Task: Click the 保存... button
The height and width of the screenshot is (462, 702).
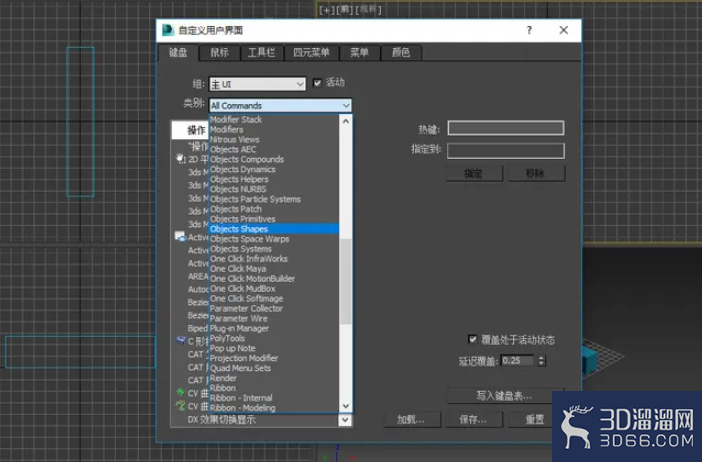Action: 474,419
